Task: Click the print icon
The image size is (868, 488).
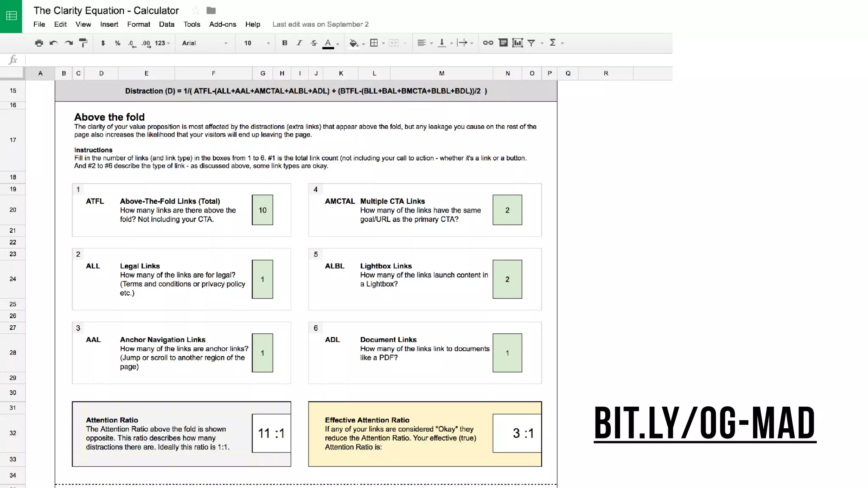Action: (x=39, y=43)
